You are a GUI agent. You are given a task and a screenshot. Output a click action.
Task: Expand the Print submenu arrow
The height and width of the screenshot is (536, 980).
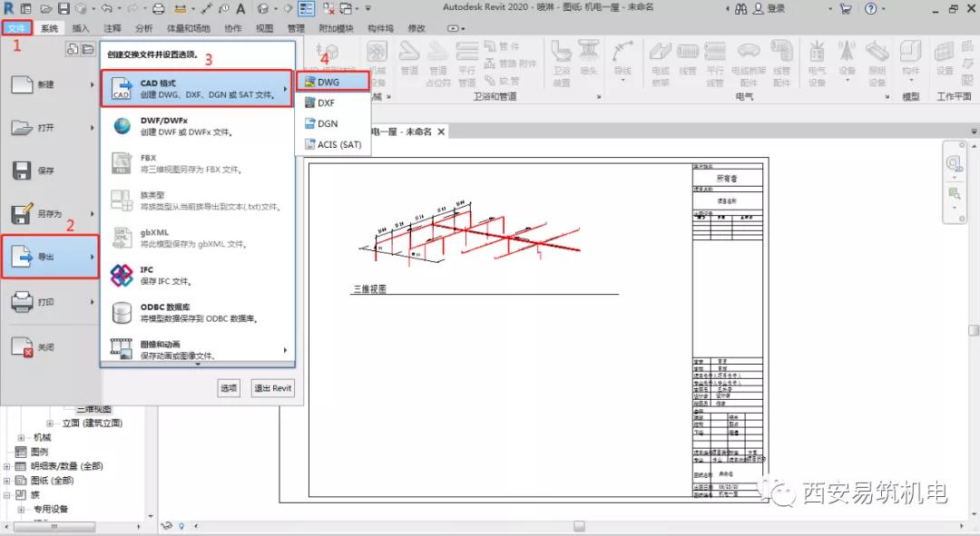click(92, 302)
